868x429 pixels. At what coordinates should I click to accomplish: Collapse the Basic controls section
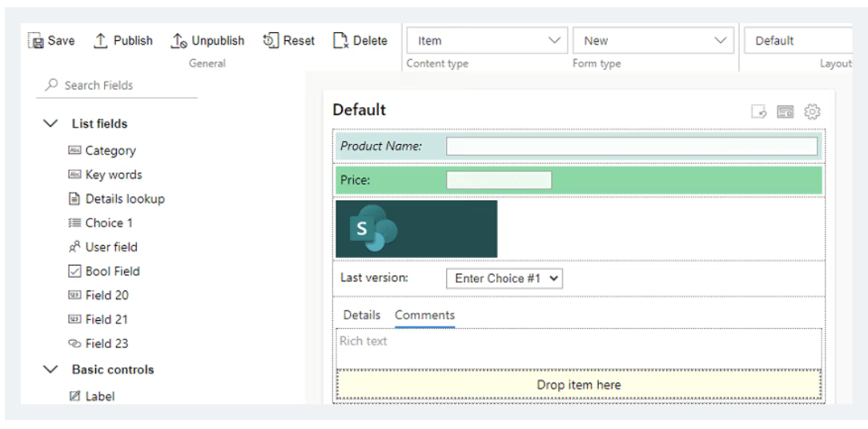50,369
